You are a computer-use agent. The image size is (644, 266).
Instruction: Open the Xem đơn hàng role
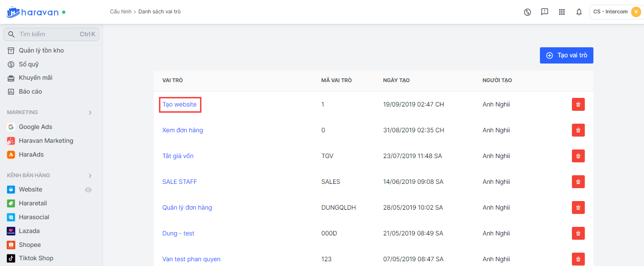(x=183, y=130)
